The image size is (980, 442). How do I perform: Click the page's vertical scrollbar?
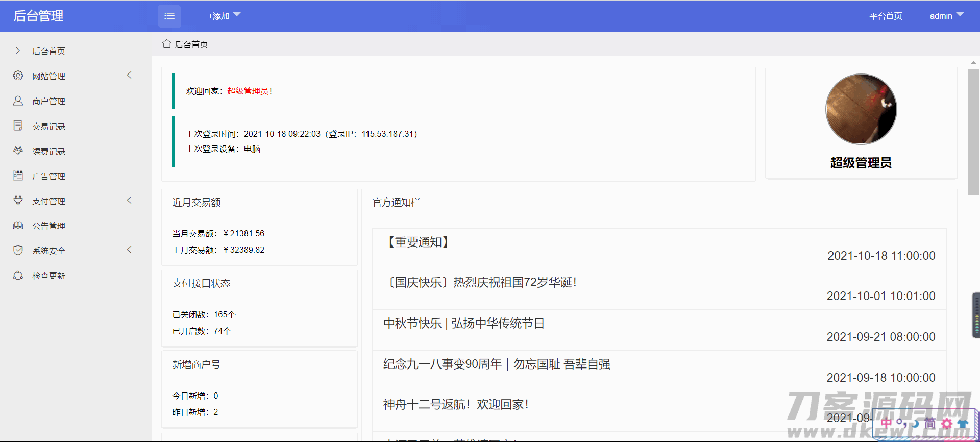[x=973, y=132]
